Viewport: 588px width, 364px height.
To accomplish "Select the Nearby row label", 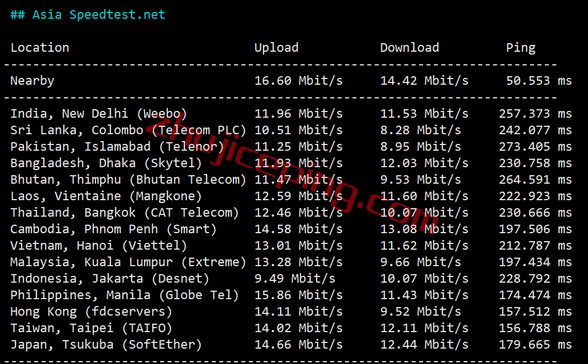I will coord(32,81).
